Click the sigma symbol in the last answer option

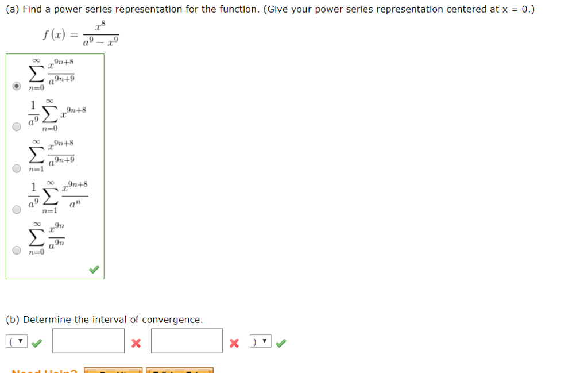pos(36,237)
